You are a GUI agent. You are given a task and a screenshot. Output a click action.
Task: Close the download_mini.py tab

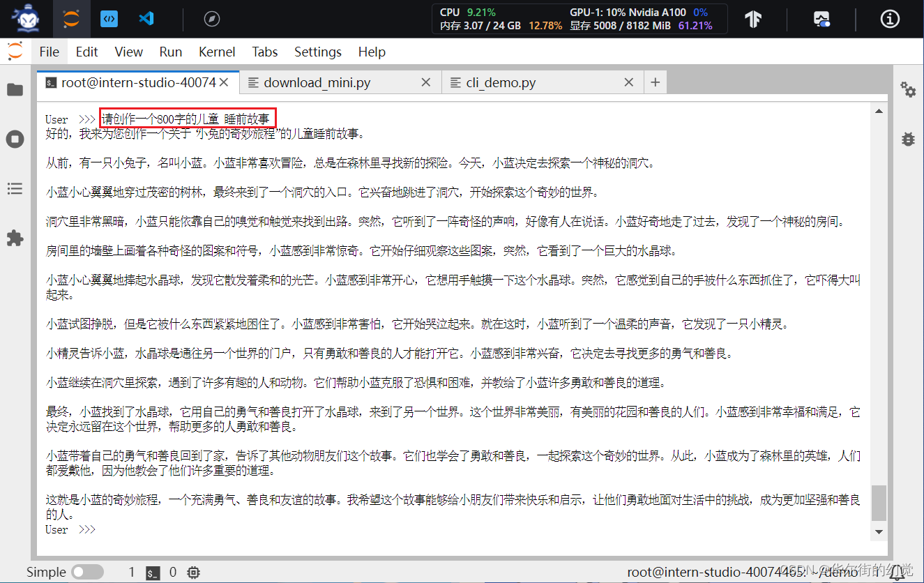pos(426,82)
